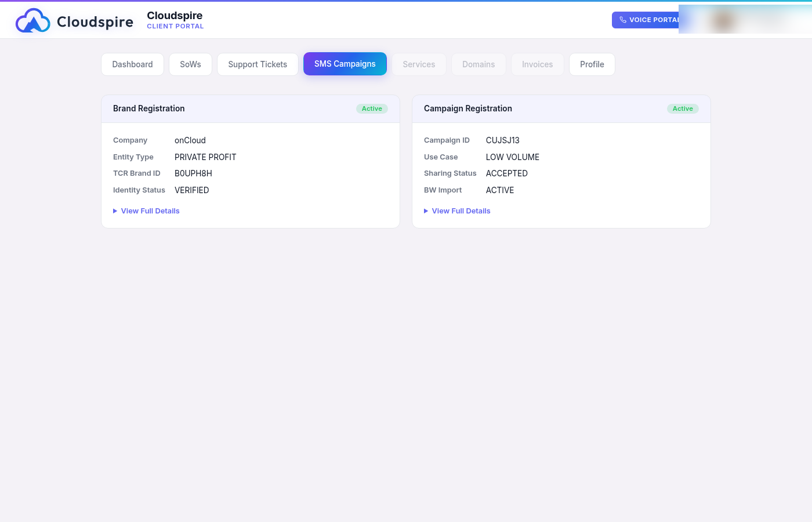The image size is (812, 522).
Task: Select the SMS Campaigns tab
Action: [x=345, y=64]
